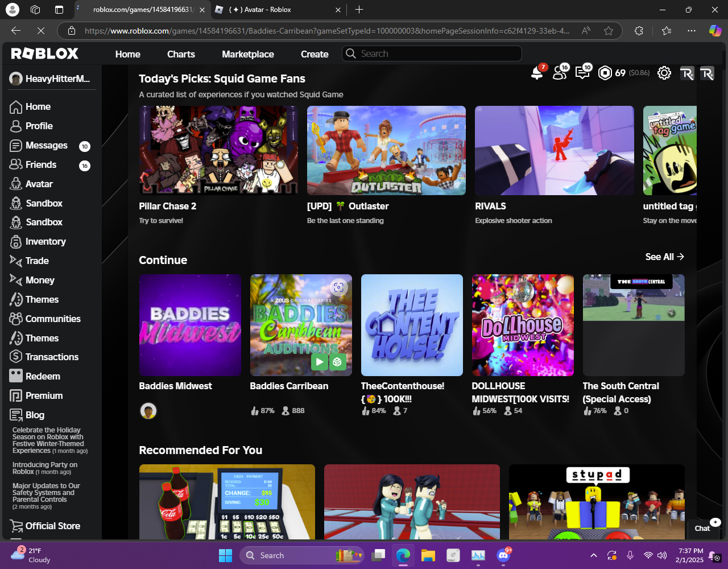
Task: Go back in browser
Action: 16,31
